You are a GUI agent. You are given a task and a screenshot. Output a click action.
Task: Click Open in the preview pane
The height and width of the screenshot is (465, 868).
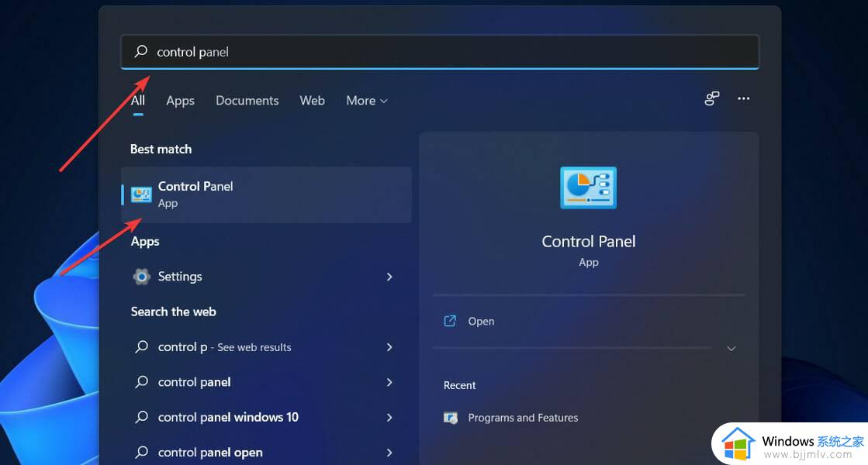tap(481, 322)
